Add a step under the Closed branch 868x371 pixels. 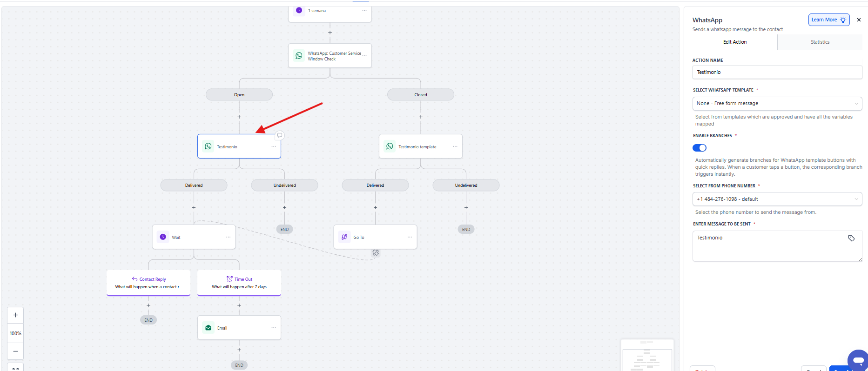pyautogui.click(x=421, y=117)
